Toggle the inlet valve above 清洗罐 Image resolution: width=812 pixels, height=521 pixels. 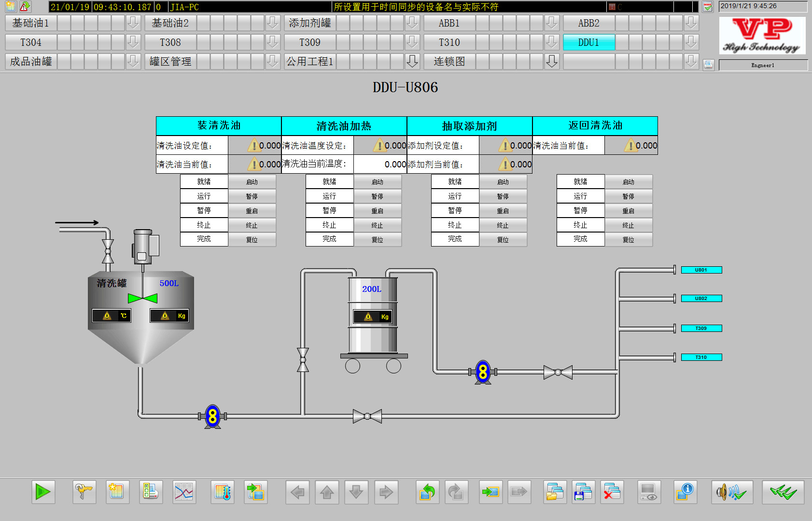[x=108, y=251]
